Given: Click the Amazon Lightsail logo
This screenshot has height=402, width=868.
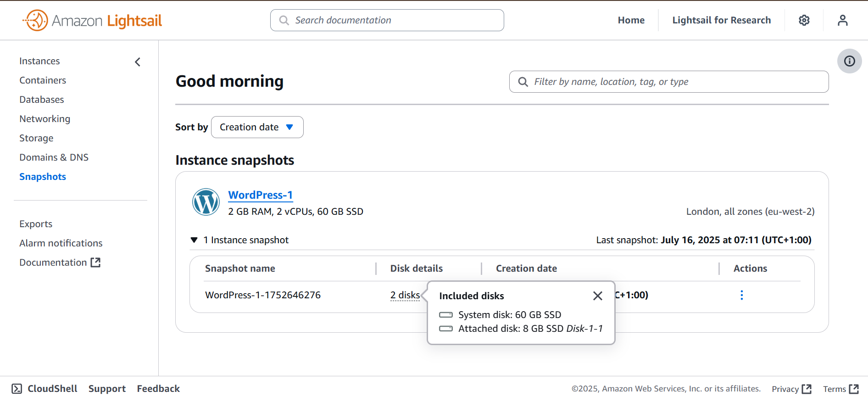Looking at the screenshot, I should [x=92, y=20].
